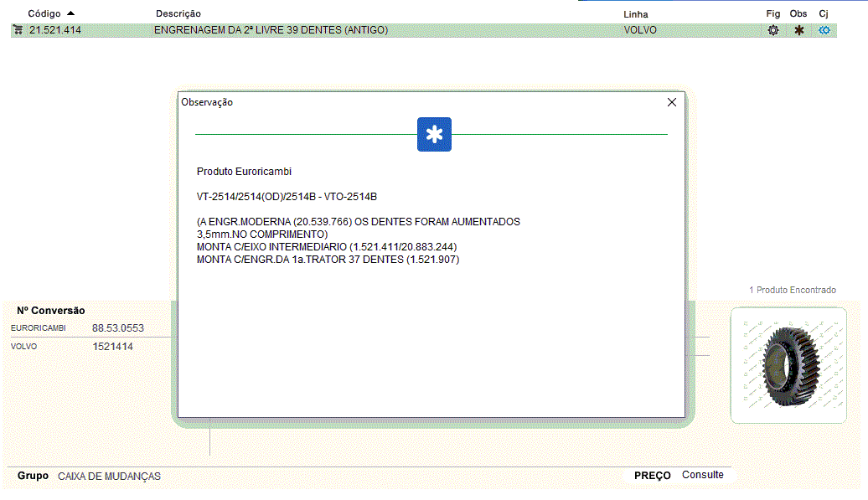This screenshot has width=868, height=500.
Task: Open the Fig gear icon in product row
Action: tap(772, 30)
